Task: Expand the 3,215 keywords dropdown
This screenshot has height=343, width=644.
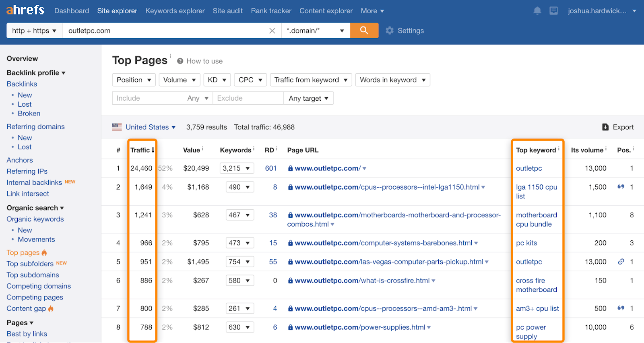Action: pyautogui.click(x=237, y=168)
